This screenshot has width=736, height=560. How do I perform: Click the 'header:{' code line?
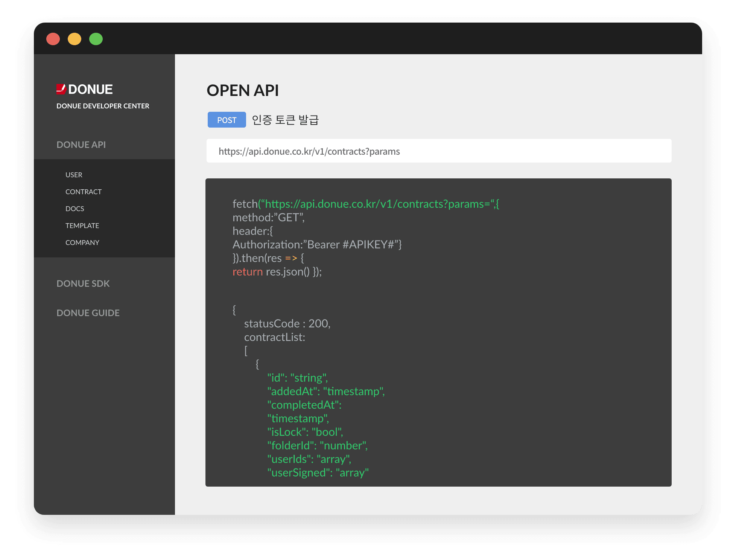tap(253, 231)
